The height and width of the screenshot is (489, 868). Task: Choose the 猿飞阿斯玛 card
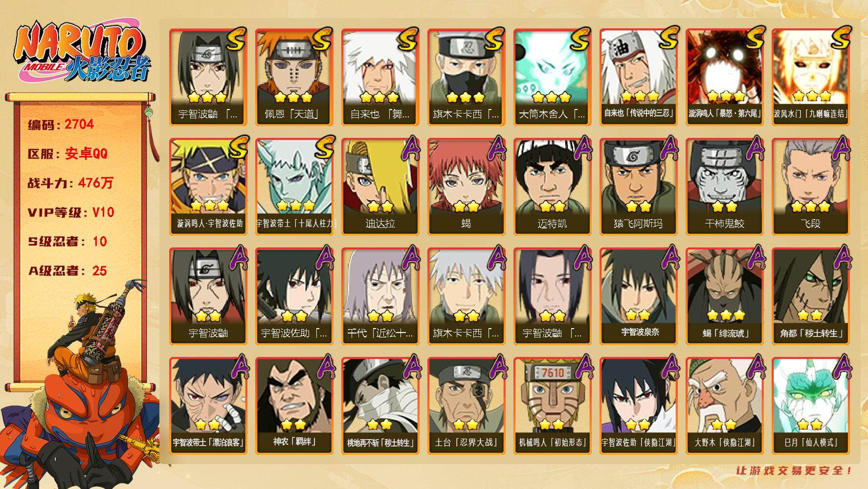point(638,187)
